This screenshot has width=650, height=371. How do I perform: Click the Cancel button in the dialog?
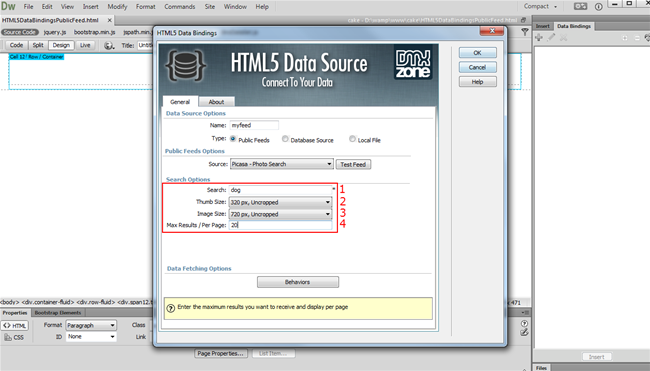point(478,67)
